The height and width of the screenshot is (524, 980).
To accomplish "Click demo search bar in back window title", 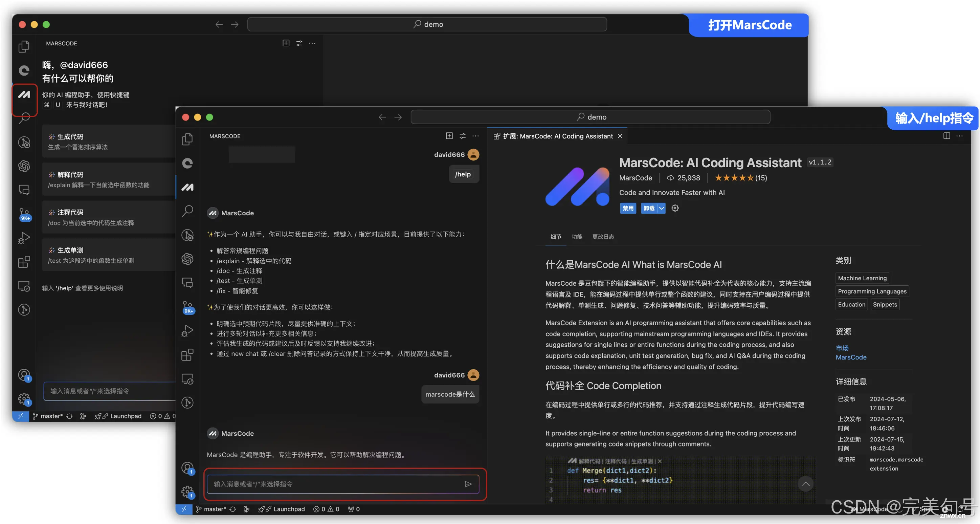I will pos(427,24).
